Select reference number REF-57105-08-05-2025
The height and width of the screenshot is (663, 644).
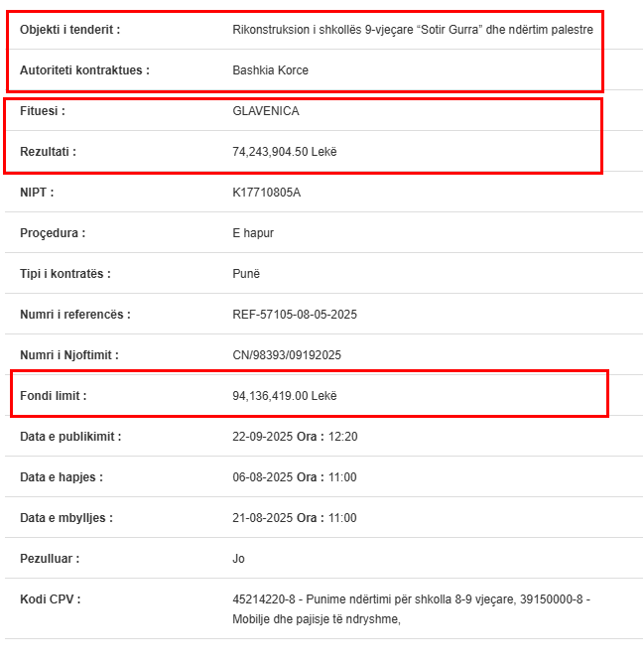click(294, 315)
